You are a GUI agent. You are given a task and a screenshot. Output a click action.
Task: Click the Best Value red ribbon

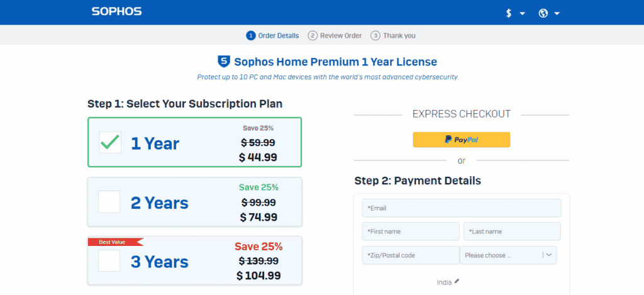pos(116,242)
